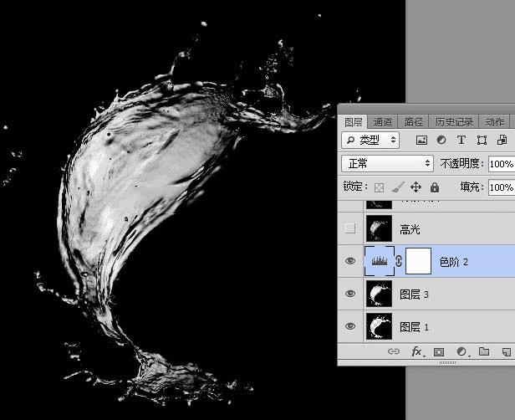Select the white layer mask of 色阶 2
Screen dimensions: 515x420
(418, 261)
